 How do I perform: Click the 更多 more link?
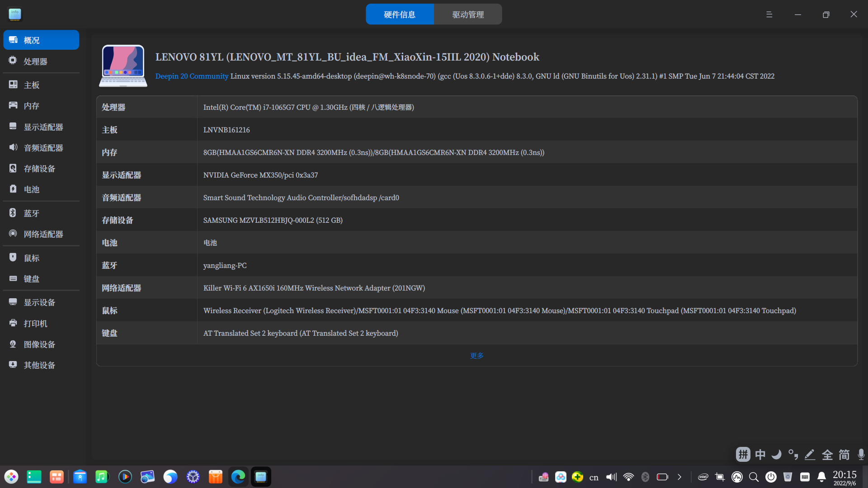(x=476, y=356)
